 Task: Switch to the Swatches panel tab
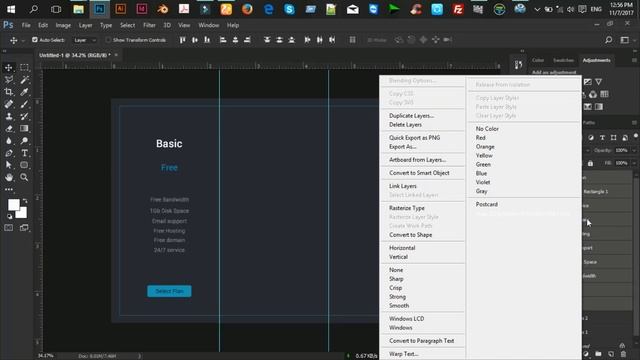click(x=563, y=60)
